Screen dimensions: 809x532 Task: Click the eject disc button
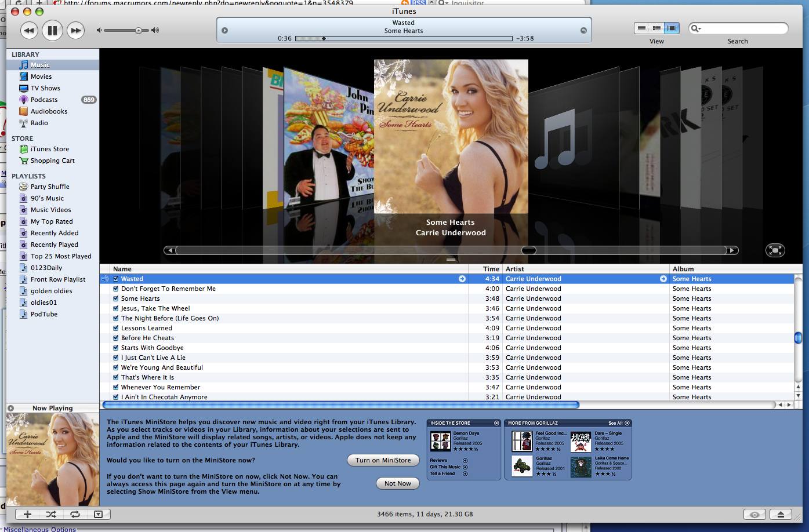[x=781, y=515]
